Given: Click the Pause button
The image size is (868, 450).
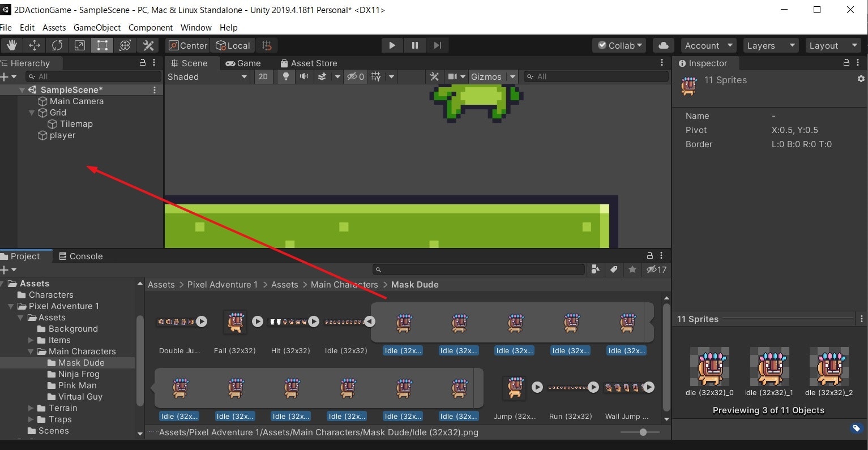Looking at the screenshot, I should click(x=415, y=45).
